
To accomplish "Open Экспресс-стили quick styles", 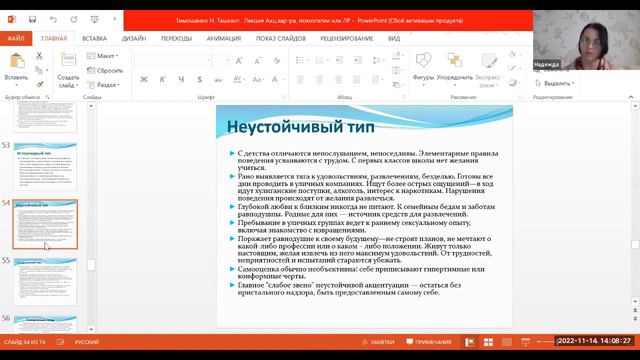I will pyautogui.click(x=488, y=69).
